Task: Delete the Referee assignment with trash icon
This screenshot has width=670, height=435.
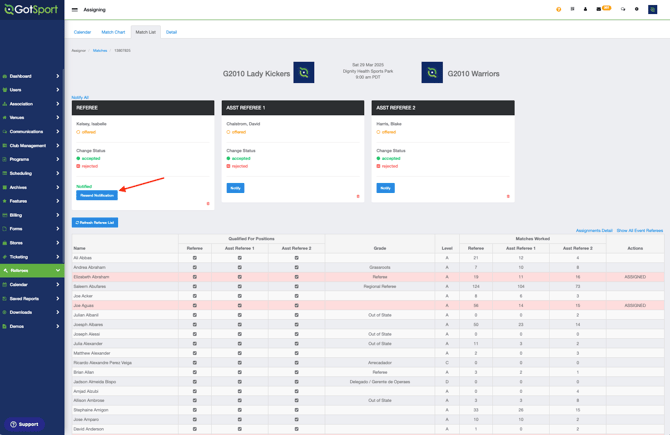Action: 208,203
